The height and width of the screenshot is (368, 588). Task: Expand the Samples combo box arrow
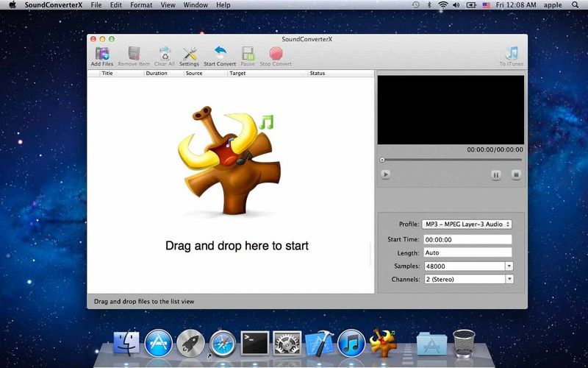pyautogui.click(x=509, y=266)
